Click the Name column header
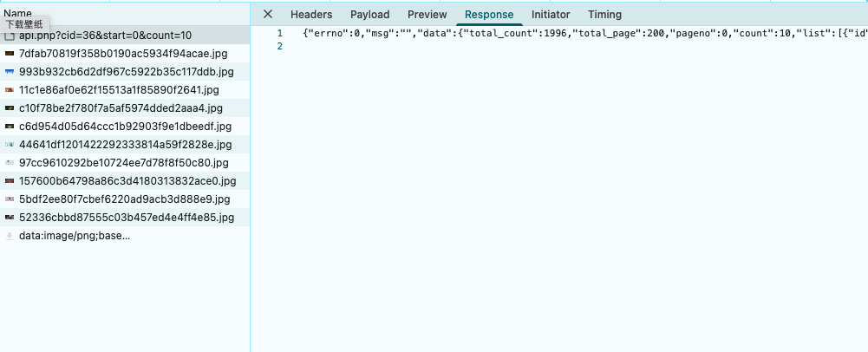The image size is (868, 352). coord(18,14)
